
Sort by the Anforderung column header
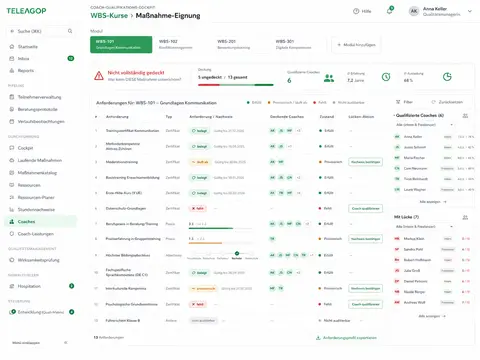click(x=117, y=117)
